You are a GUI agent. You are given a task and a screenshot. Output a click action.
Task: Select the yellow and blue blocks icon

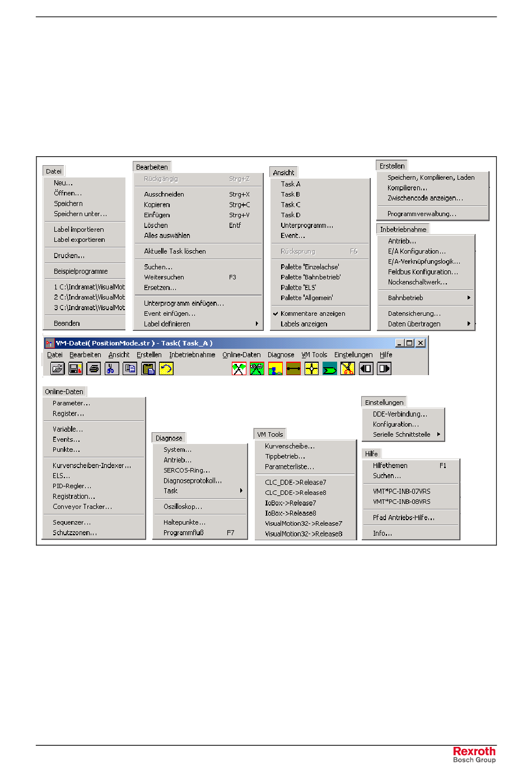click(x=276, y=368)
